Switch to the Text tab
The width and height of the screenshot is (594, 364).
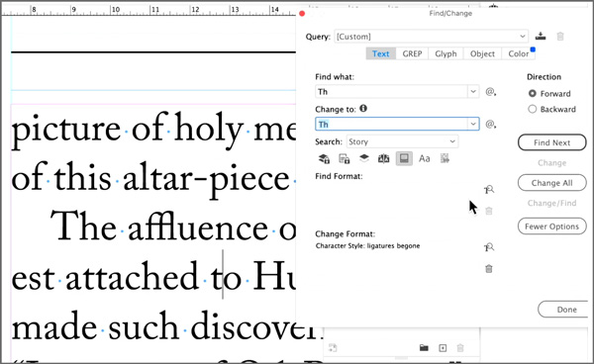[x=381, y=53]
